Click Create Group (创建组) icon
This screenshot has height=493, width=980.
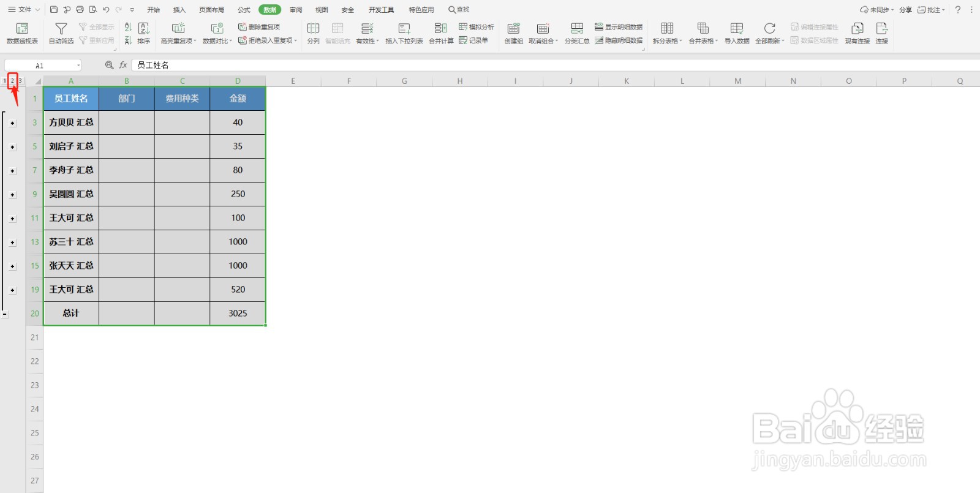[x=513, y=29]
